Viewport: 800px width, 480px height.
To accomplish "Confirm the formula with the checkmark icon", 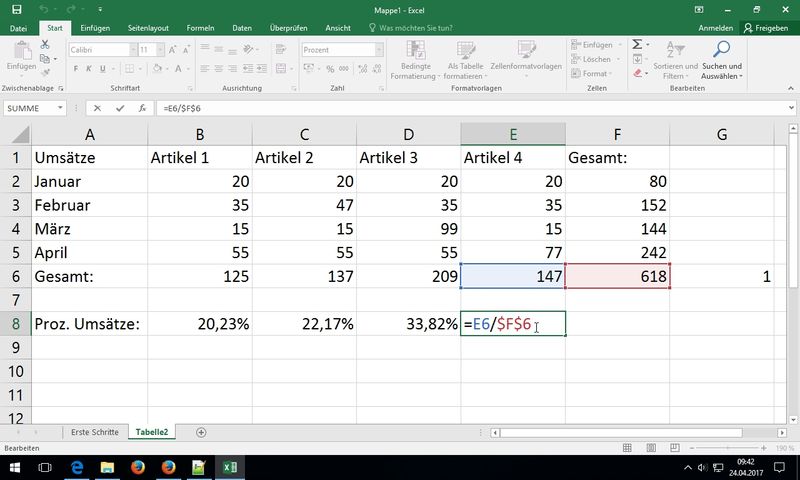I will click(x=120, y=108).
